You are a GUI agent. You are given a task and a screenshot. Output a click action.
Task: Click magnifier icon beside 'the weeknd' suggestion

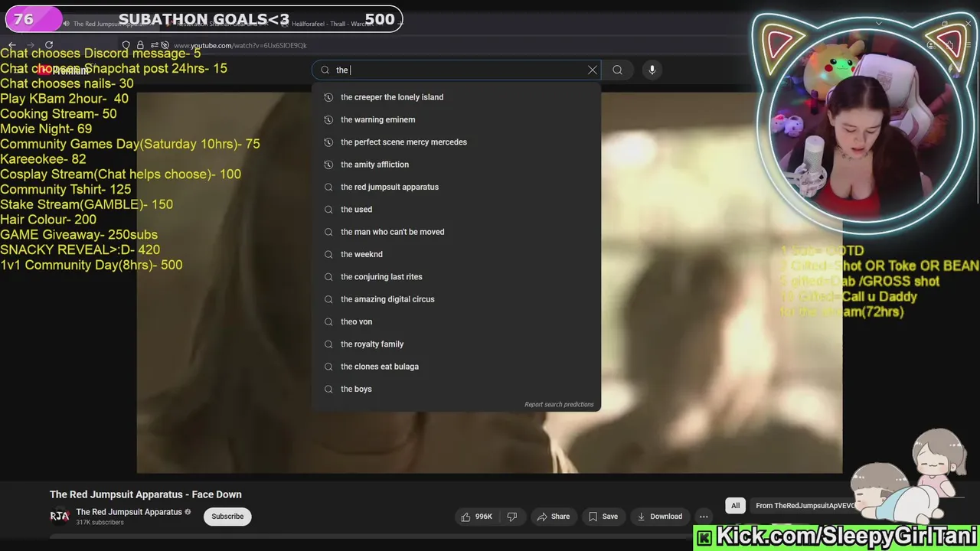click(328, 254)
